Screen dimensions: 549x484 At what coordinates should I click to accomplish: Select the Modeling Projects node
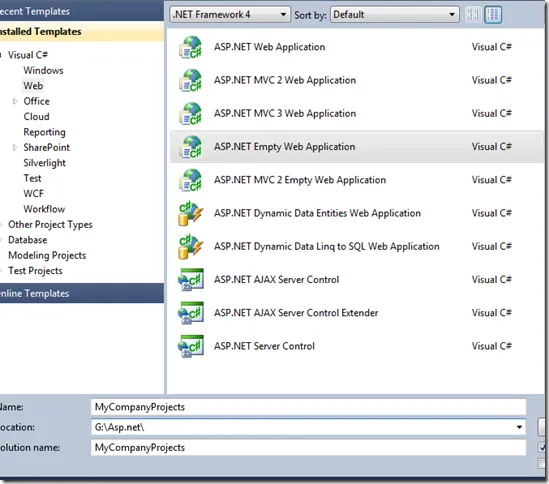coord(47,255)
